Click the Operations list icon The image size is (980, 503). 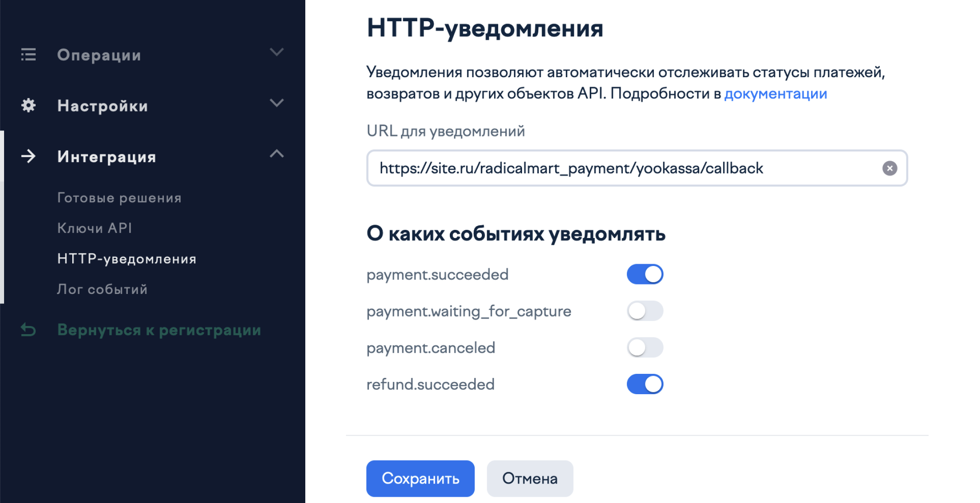point(28,55)
